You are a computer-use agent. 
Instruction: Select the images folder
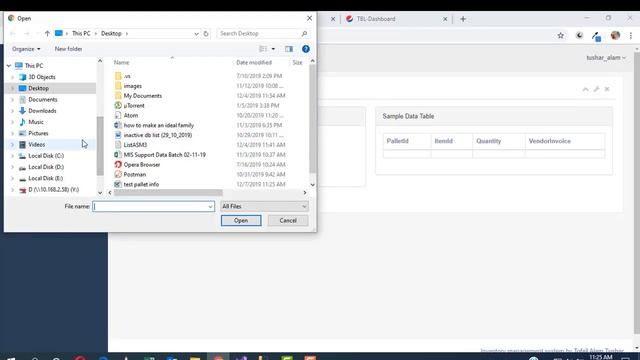tap(133, 86)
